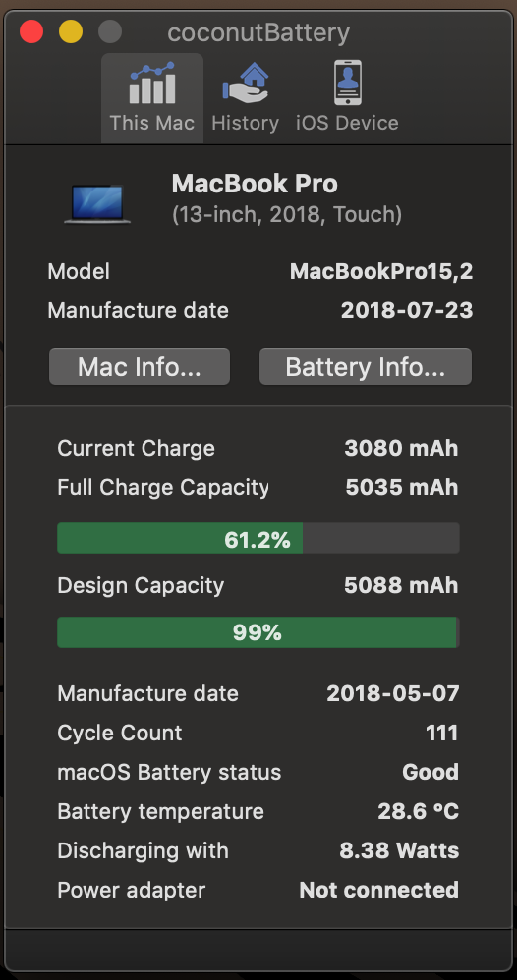Click the yellow minimize window button

(x=71, y=31)
